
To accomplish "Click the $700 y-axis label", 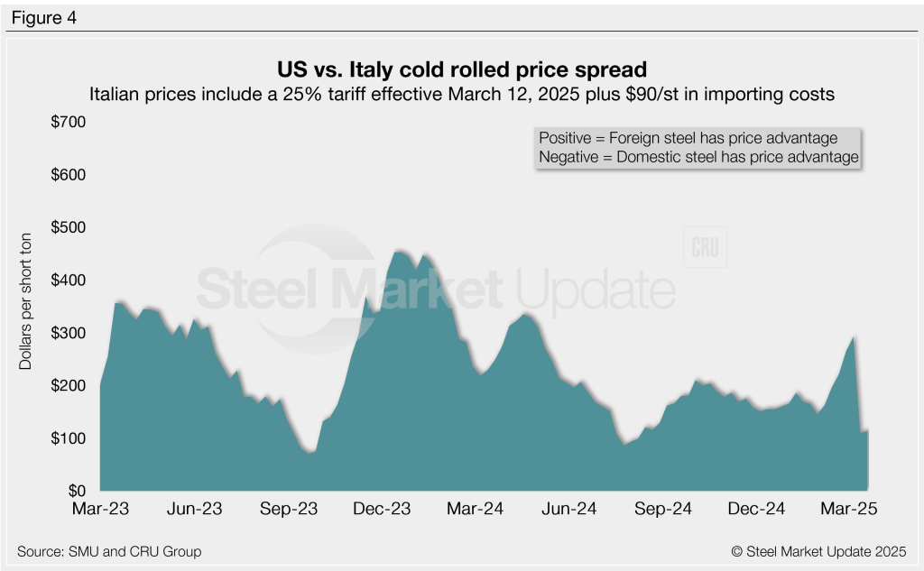I will [x=69, y=122].
